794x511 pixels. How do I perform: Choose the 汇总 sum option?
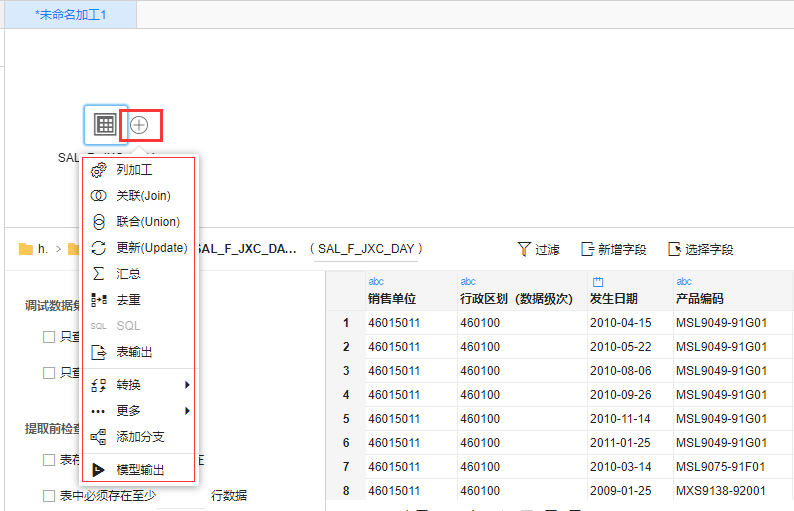coord(128,274)
